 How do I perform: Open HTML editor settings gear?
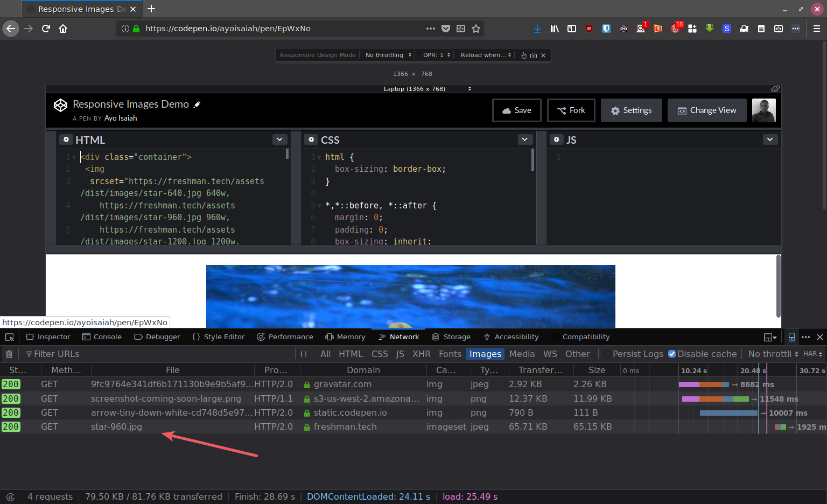pyautogui.click(x=66, y=139)
